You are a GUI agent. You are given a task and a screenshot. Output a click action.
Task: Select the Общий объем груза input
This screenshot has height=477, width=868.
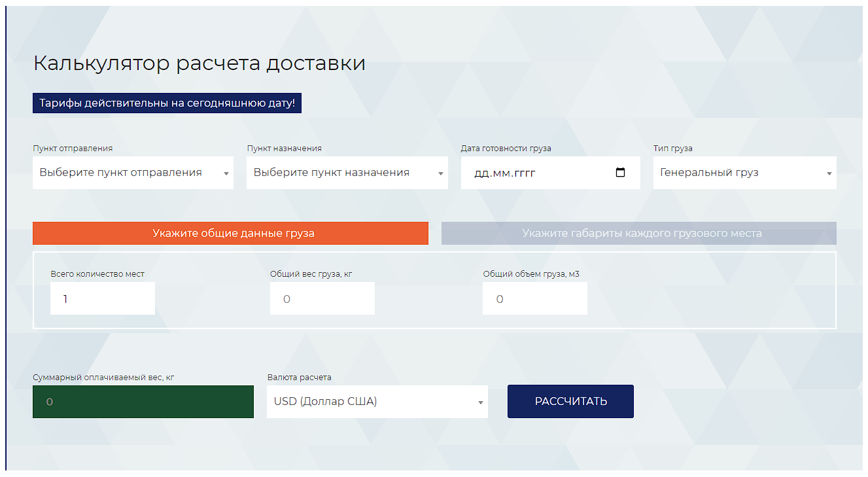click(x=534, y=299)
